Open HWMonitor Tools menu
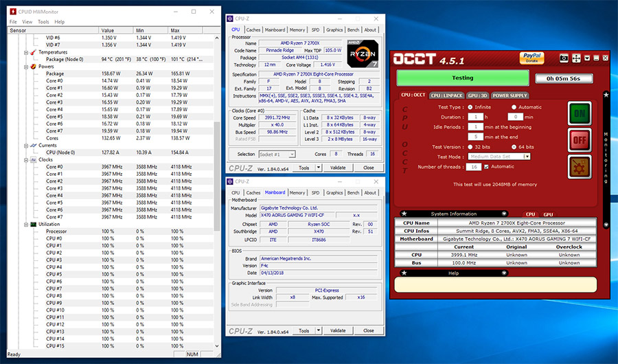The width and height of the screenshot is (618, 364). pos(43,22)
